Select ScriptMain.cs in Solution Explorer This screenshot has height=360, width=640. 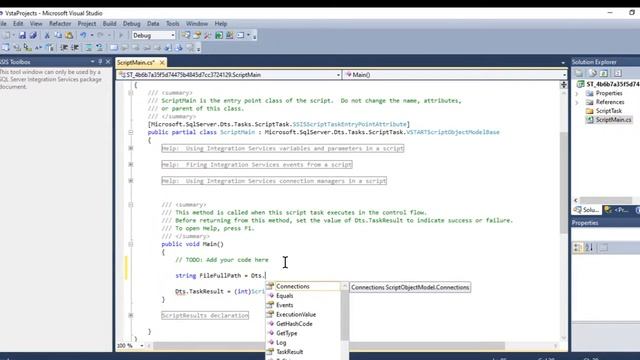(x=613, y=120)
